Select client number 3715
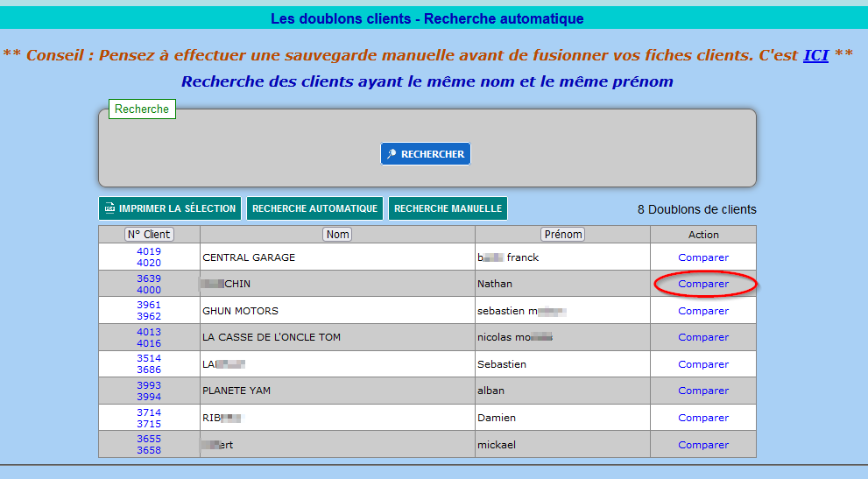This screenshot has height=479, width=868. click(149, 424)
